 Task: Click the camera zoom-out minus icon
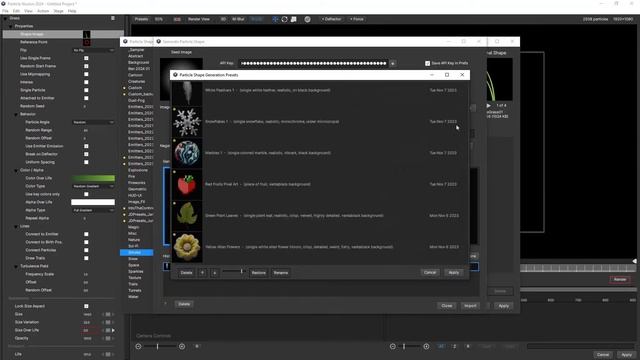click(138, 346)
